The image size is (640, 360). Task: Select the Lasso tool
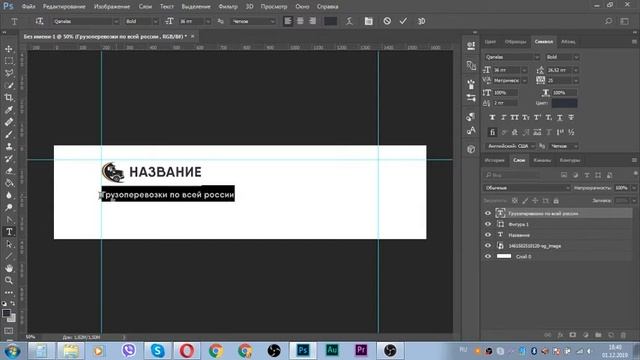9,73
